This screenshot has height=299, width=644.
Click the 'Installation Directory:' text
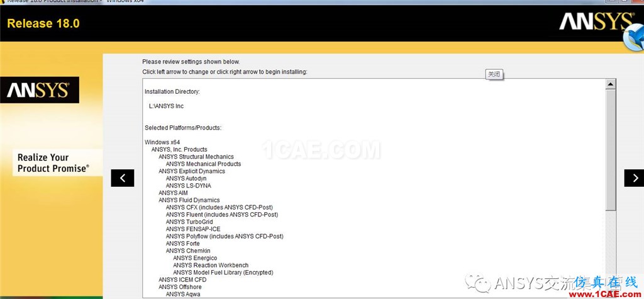[x=172, y=92]
